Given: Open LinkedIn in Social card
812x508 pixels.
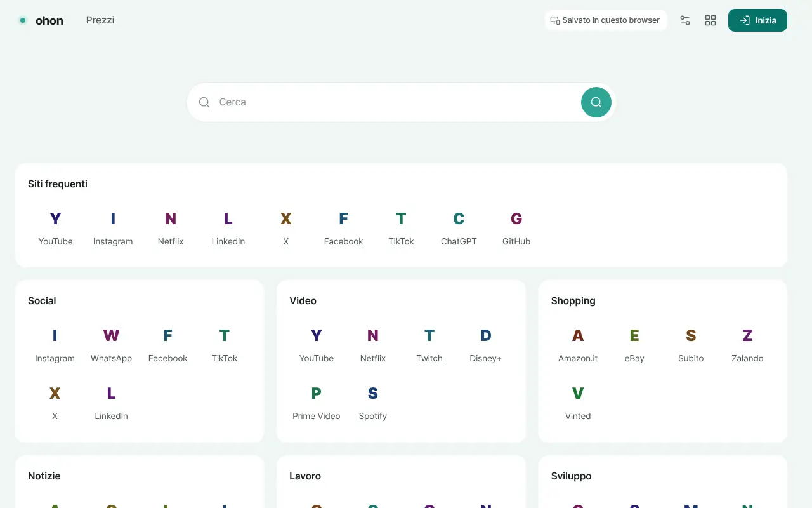Looking at the screenshot, I should coord(111,403).
